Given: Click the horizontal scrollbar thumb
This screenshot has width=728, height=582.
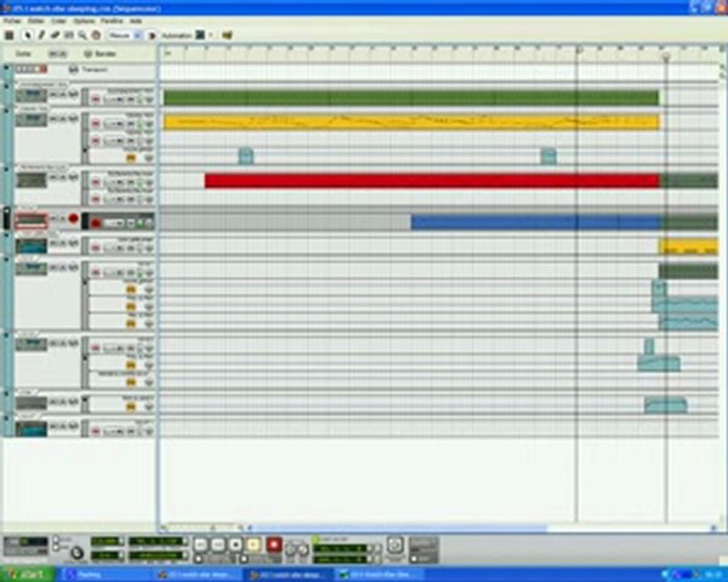Looking at the screenshot, I should coord(400,528).
